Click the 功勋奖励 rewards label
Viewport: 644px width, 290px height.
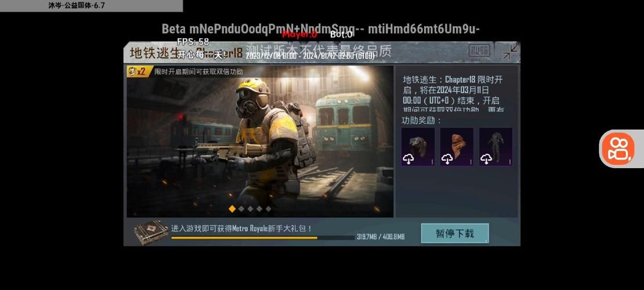coord(422,120)
